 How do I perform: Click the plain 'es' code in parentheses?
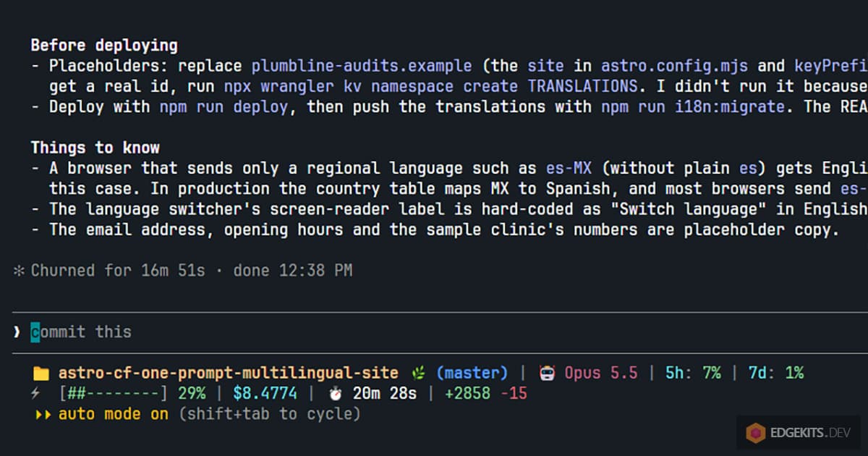pos(748,169)
